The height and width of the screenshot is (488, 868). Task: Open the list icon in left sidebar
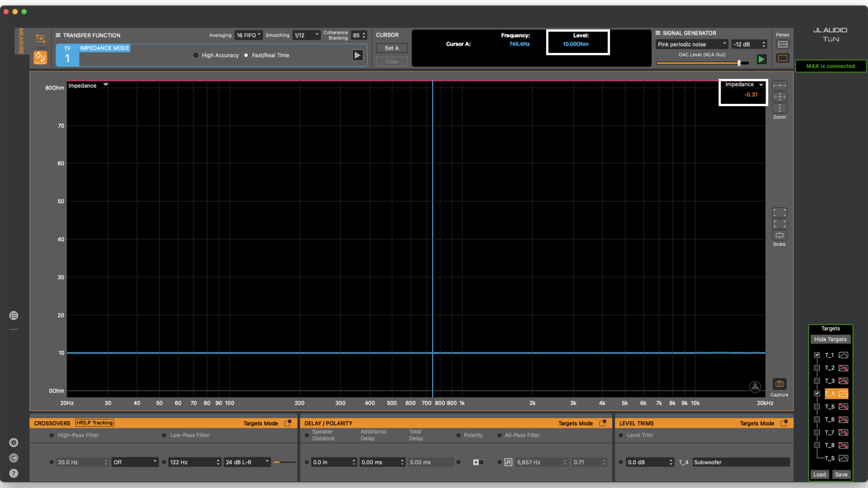point(14,315)
